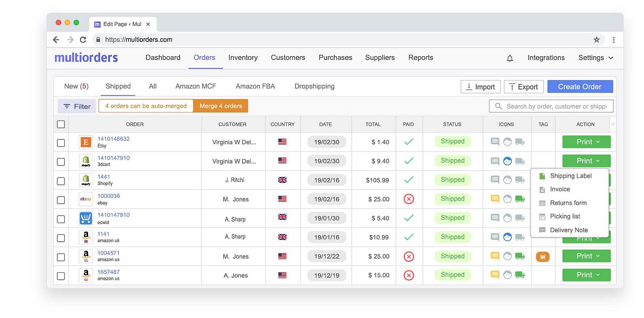
Task: Tick the checkbox for order 1004571
Action: 61,257
